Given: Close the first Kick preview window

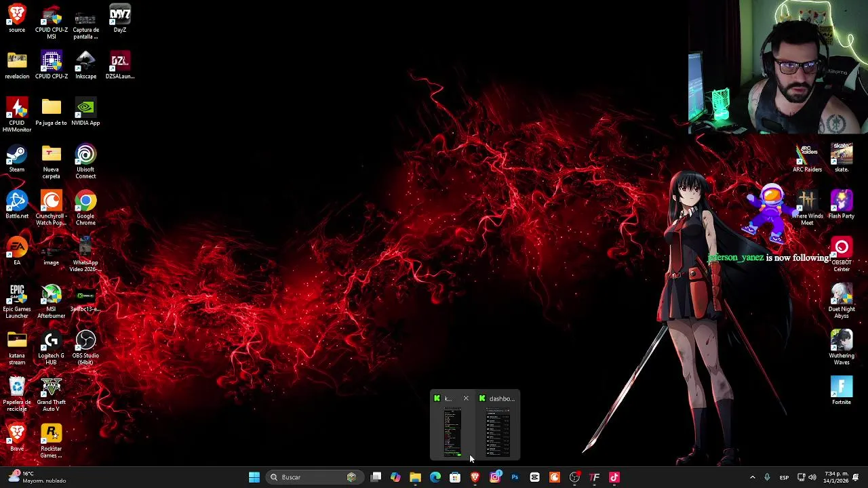Looking at the screenshot, I should [x=466, y=399].
